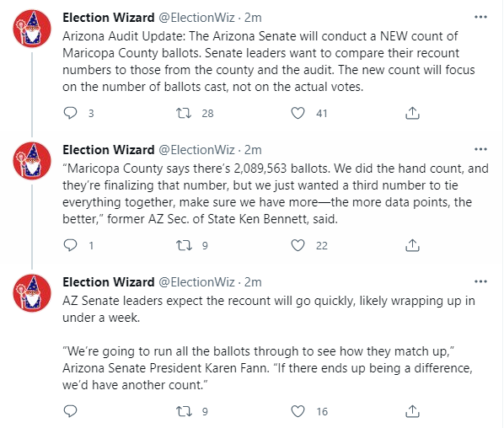Viewport: 504px width, 428px height.
Task: Share the Arizona Audit Update tweet
Action: (x=412, y=113)
